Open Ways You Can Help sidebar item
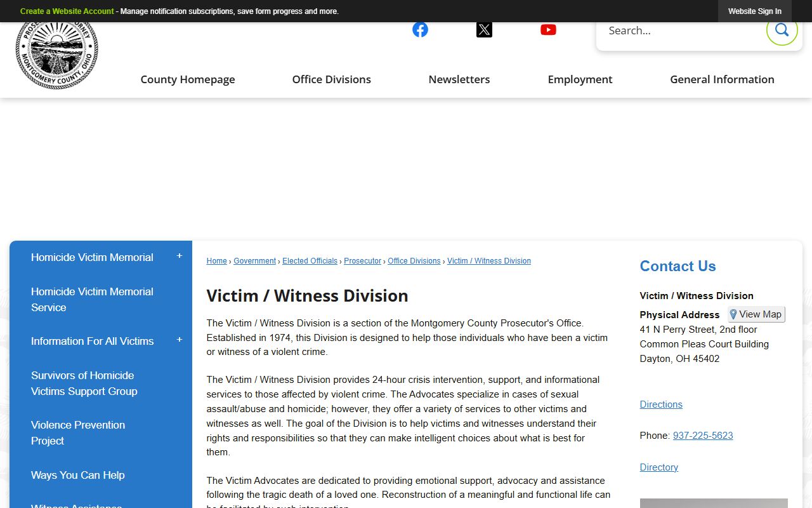The width and height of the screenshot is (812, 508). tap(78, 475)
